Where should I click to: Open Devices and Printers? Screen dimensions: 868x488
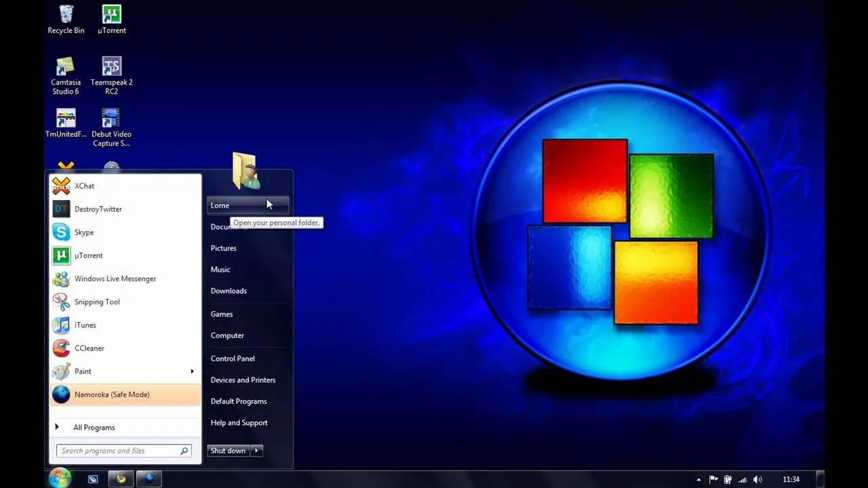click(248, 380)
